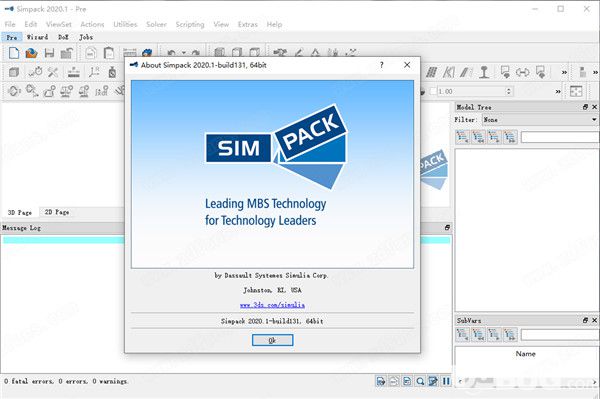The image size is (600, 399).
Task: Click the integral sign solver icon
Action: tap(101, 91)
